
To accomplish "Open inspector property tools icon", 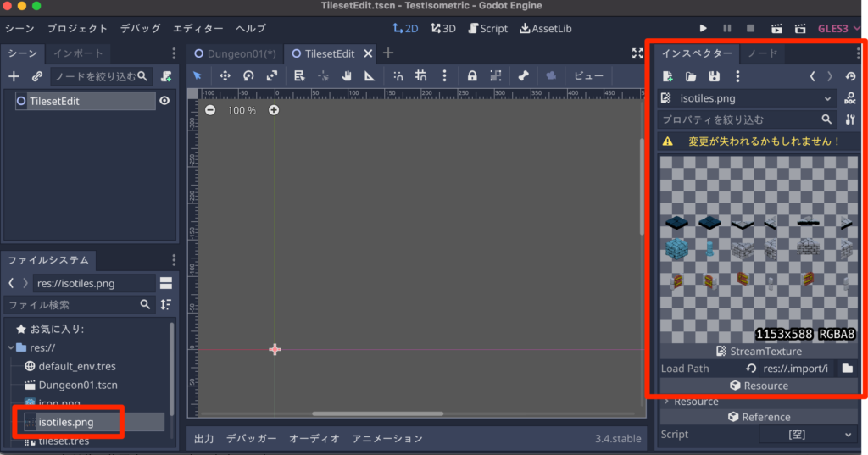I will 850,119.
